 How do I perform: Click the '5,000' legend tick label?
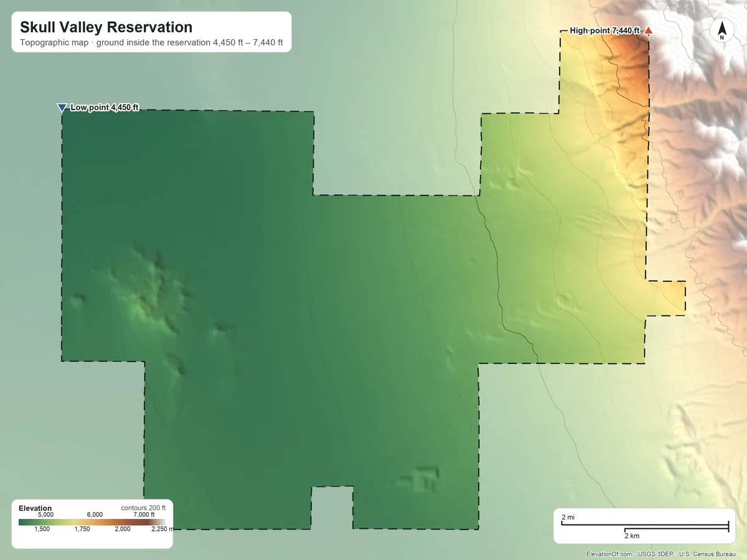(45, 515)
